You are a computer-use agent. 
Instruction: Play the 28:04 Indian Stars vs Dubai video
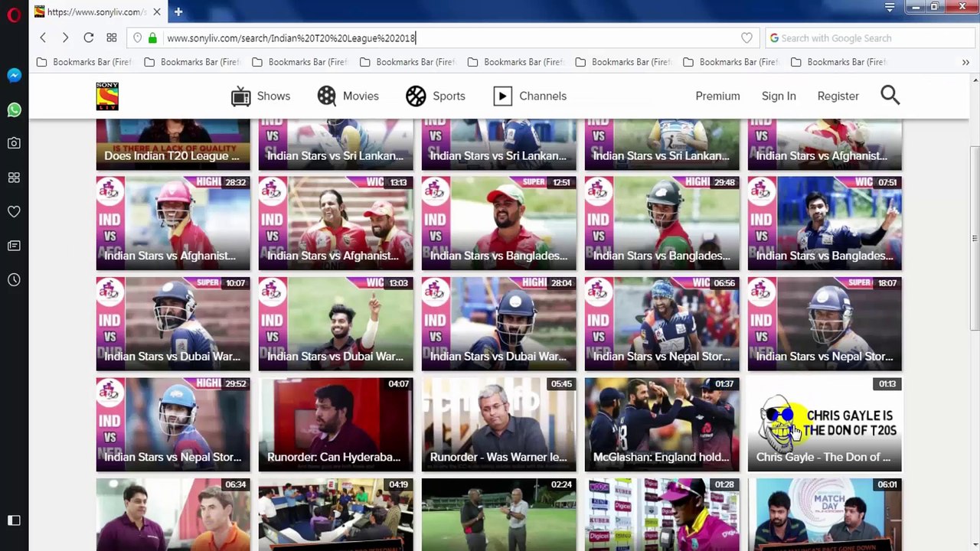click(498, 324)
